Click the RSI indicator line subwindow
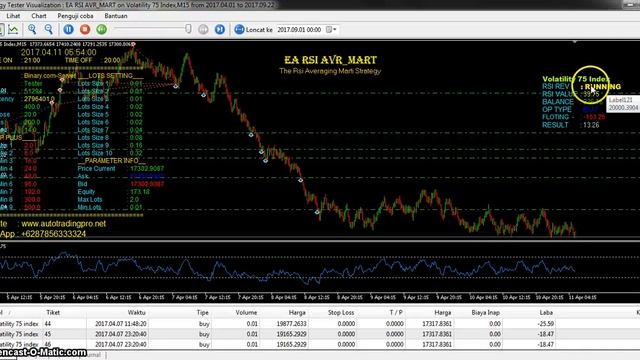 coord(287,267)
